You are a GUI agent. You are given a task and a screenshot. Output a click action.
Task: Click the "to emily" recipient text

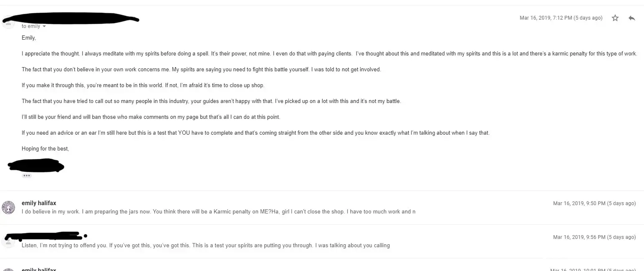pos(31,26)
